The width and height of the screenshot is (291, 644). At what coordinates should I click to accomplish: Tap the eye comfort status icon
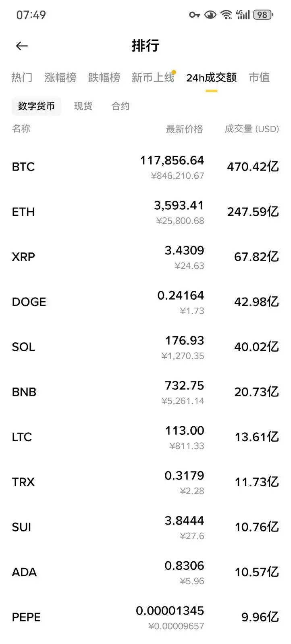[210, 15]
